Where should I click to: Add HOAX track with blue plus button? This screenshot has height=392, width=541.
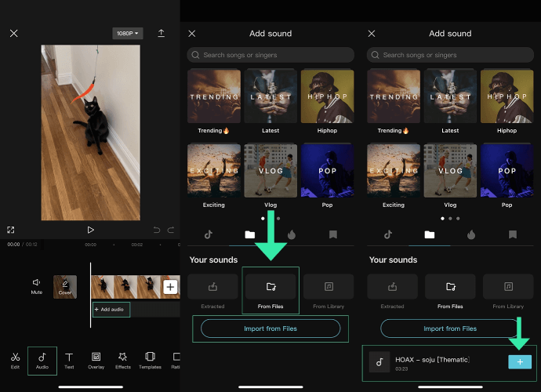coord(520,362)
